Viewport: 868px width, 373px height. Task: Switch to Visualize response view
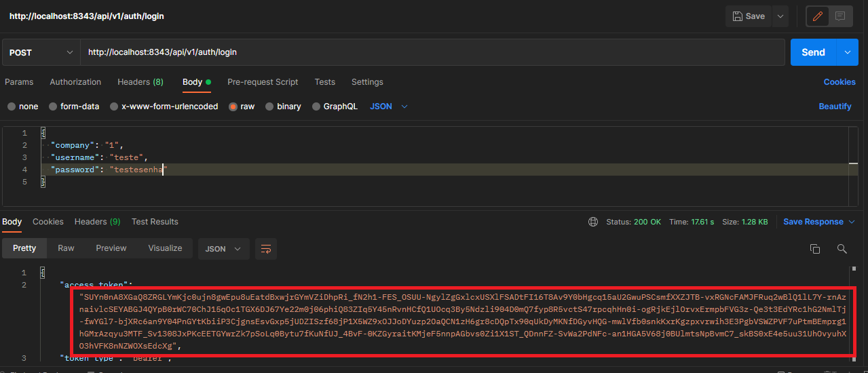coord(166,248)
